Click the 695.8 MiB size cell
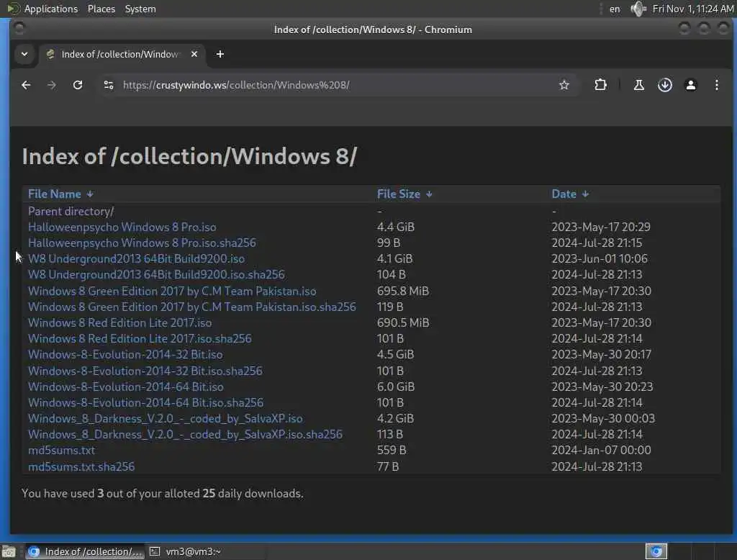737x560 pixels. [x=403, y=291]
